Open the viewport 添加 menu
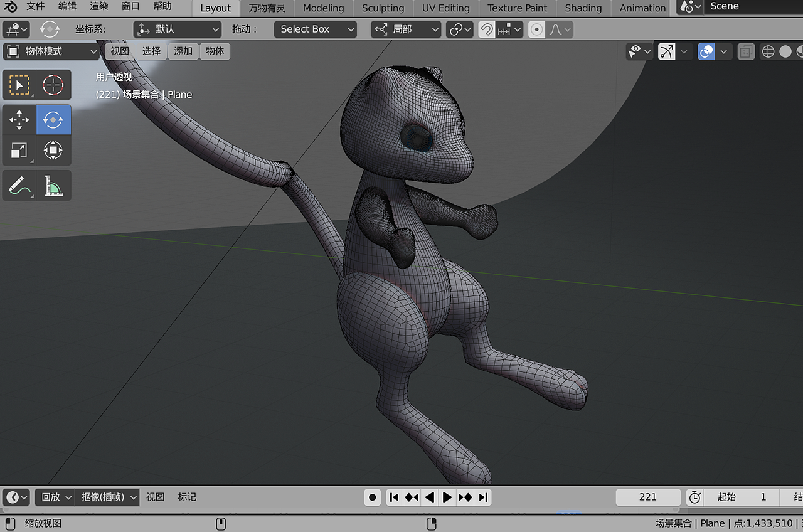This screenshot has height=532, width=803. click(x=183, y=51)
